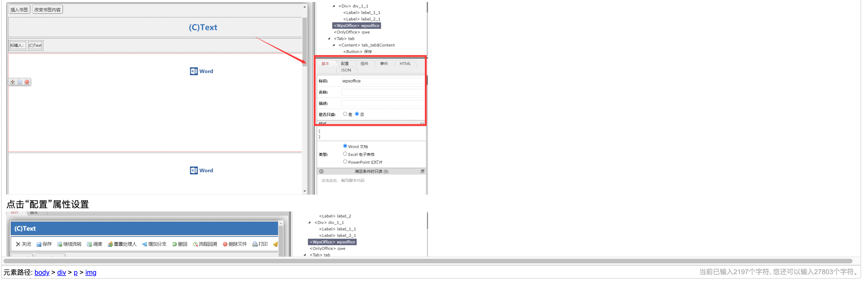Screen dimensions: 868x285
Task: Click the red delete icon on floating toolbar
Action: point(27,82)
